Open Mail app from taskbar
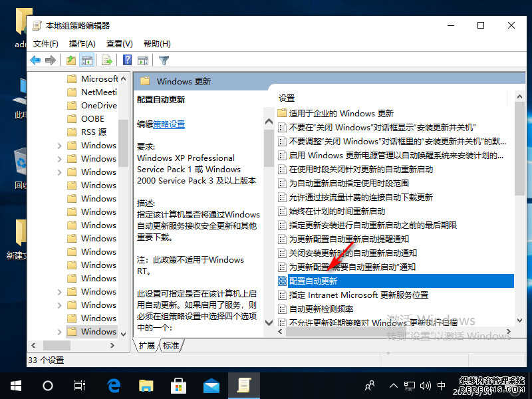 point(211,386)
